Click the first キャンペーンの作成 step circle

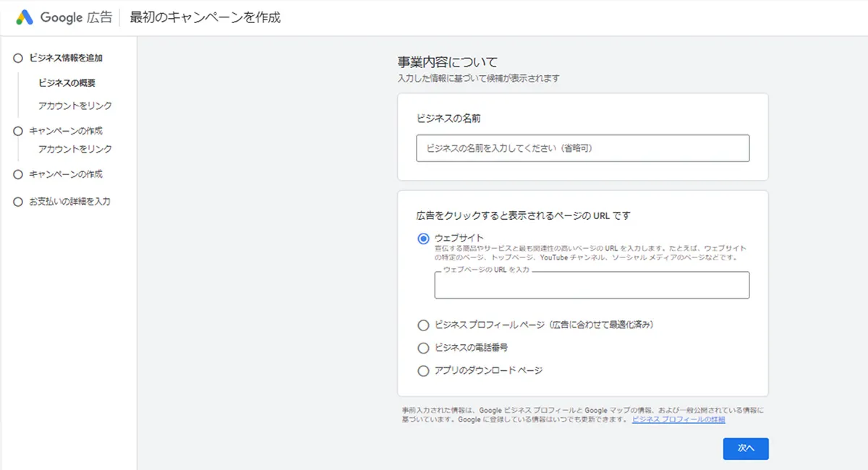point(17,131)
